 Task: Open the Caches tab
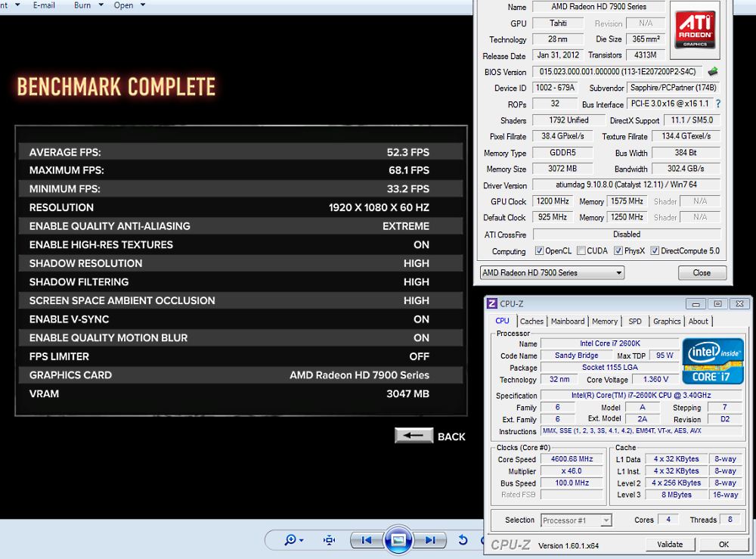click(531, 321)
